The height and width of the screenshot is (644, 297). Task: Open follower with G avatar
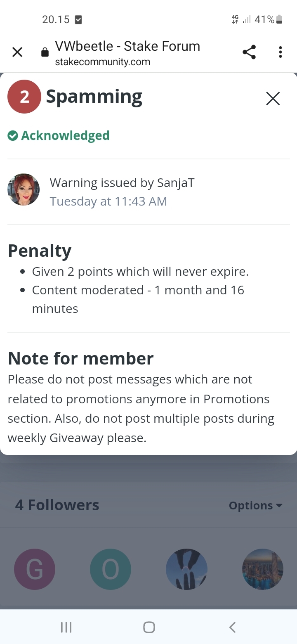coord(35,569)
